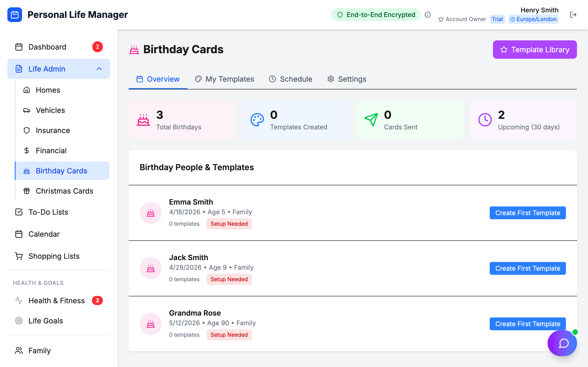Viewport: 588px width, 367px height.
Task: Click the Family people icon
Action: pyautogui.click(x=19, y=350)
